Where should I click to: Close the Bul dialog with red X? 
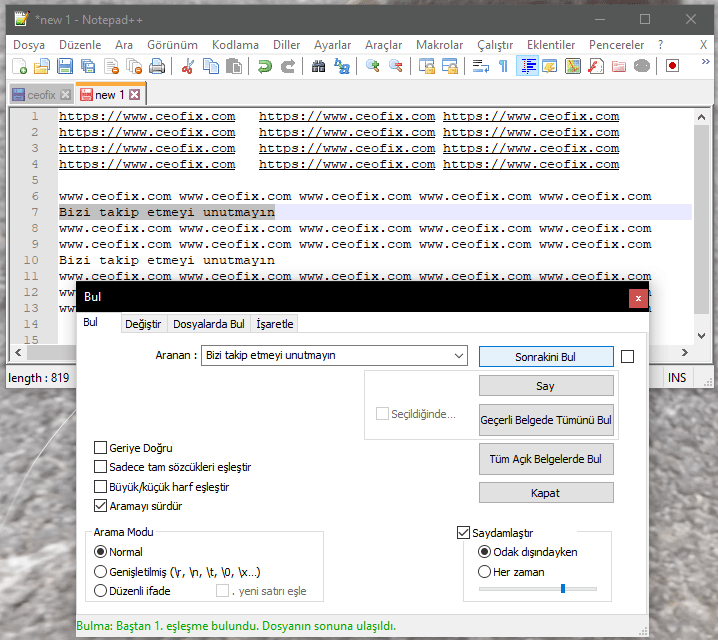[x=638, y=298]
